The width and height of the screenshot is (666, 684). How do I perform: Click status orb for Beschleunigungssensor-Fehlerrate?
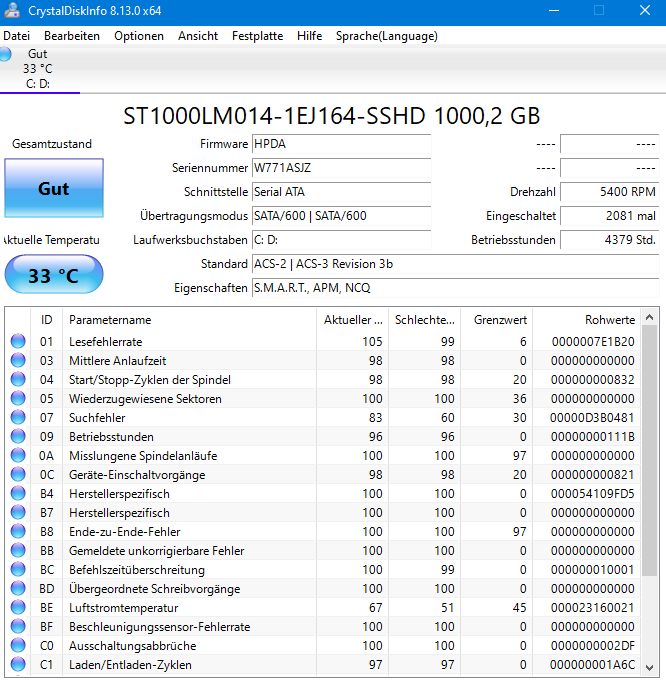(18, 626)
